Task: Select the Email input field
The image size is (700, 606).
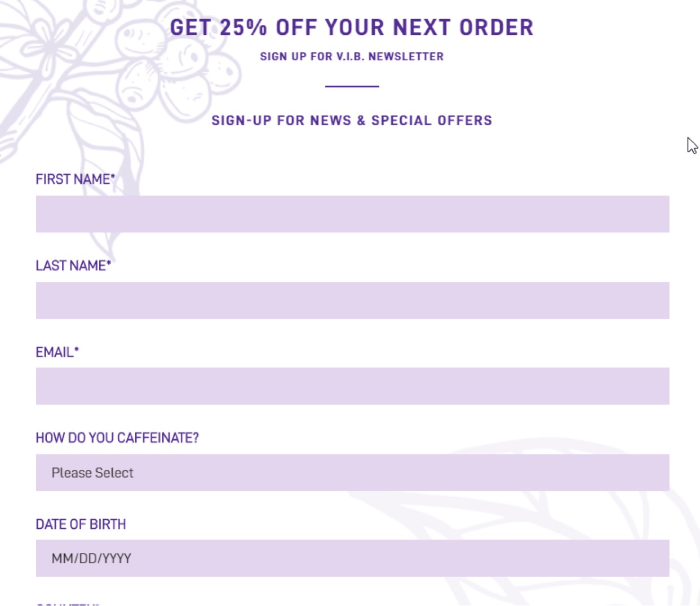Action: 352,386
